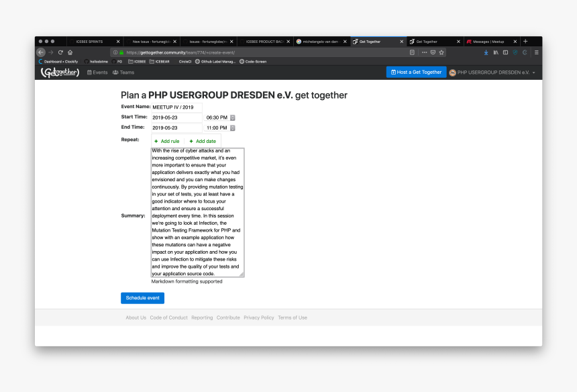The image size is (577, 392).
Task: Open the ICEBEE bookmarks folder
Action: [137, 62]
